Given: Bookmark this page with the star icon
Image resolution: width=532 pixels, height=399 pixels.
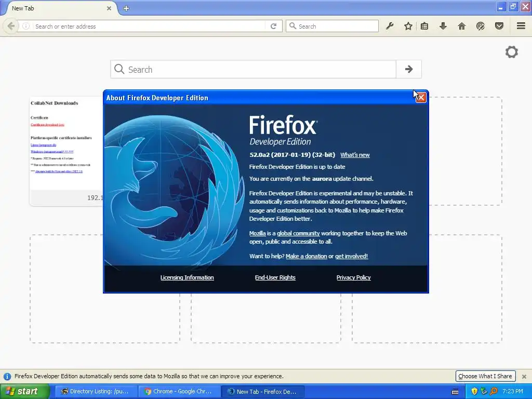Looking at the screenshot, I should (x=408, y=26).
